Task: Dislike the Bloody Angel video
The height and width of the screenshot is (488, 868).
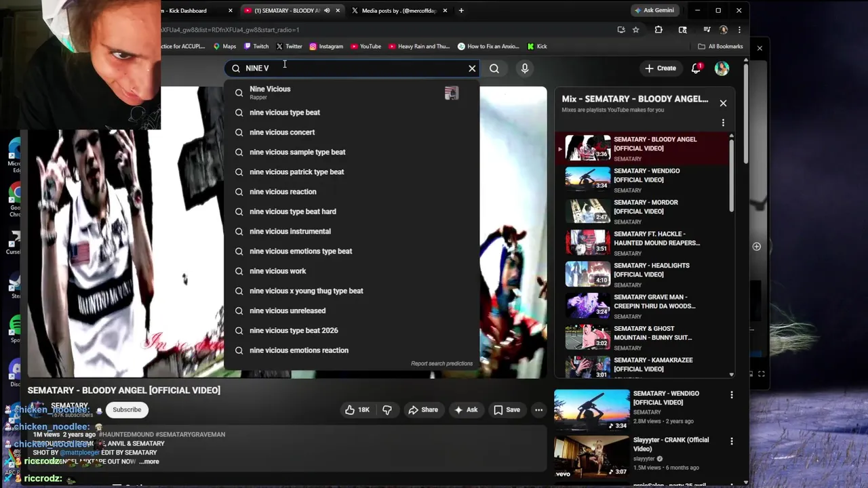Action: coord(387,409)
